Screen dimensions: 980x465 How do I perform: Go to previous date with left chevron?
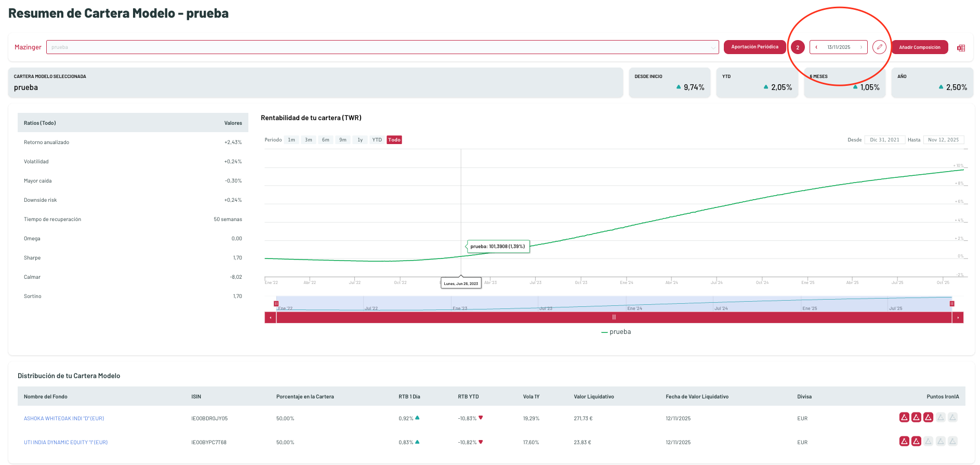(x=816, y=47)
